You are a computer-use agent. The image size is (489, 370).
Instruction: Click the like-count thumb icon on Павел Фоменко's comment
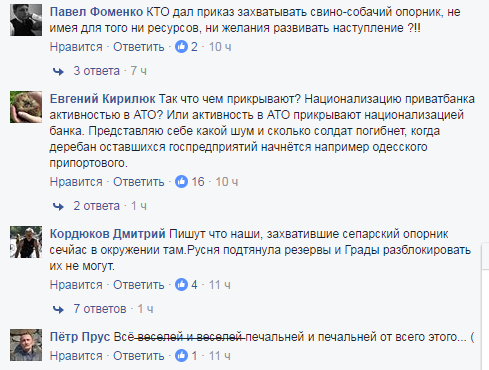tap(181, 47)
